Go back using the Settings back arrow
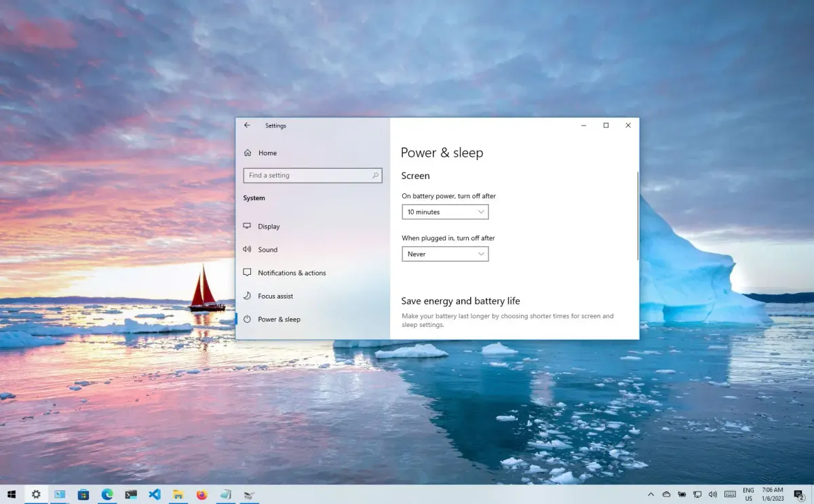This screenshot has width=814, height=504. (247, 125)
